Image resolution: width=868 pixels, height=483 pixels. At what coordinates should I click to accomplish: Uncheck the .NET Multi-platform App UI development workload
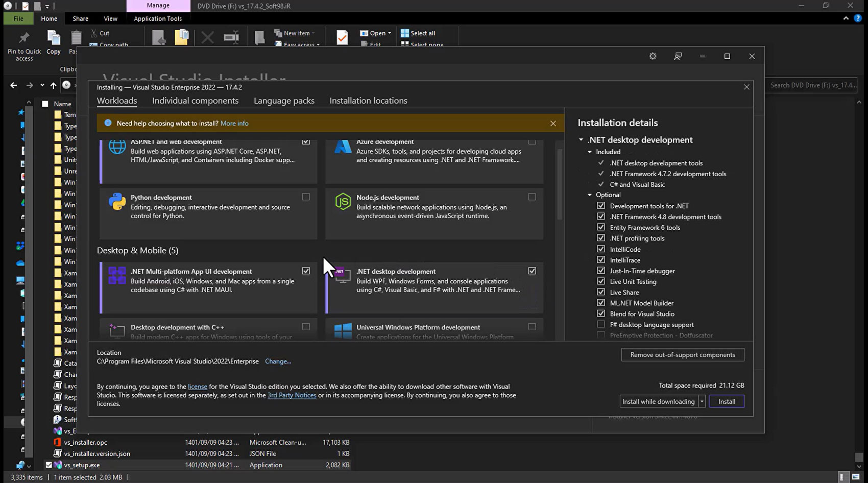pos(306,271)
